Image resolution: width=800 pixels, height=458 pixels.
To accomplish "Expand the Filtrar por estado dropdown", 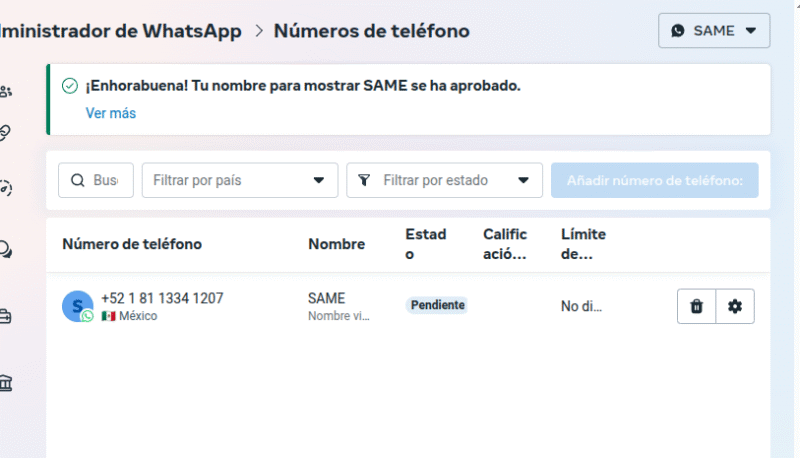I will point(444,180).
